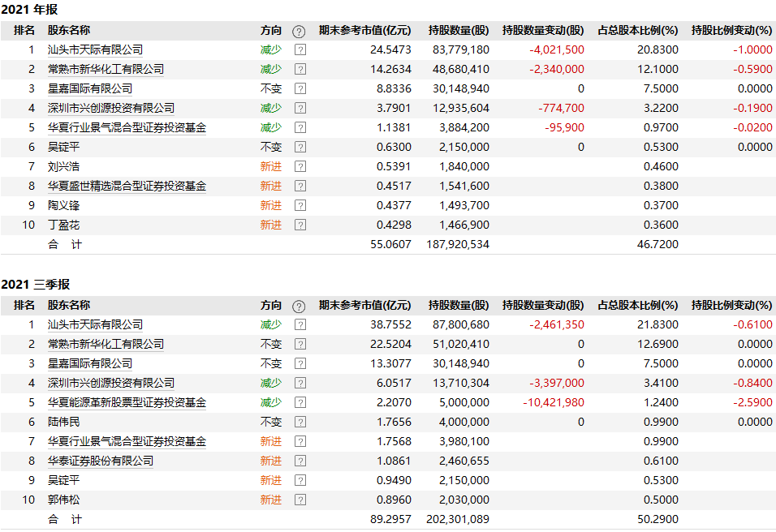Click the total market value 89.2957
Viewport: 776px width, 532px height.
390,519
